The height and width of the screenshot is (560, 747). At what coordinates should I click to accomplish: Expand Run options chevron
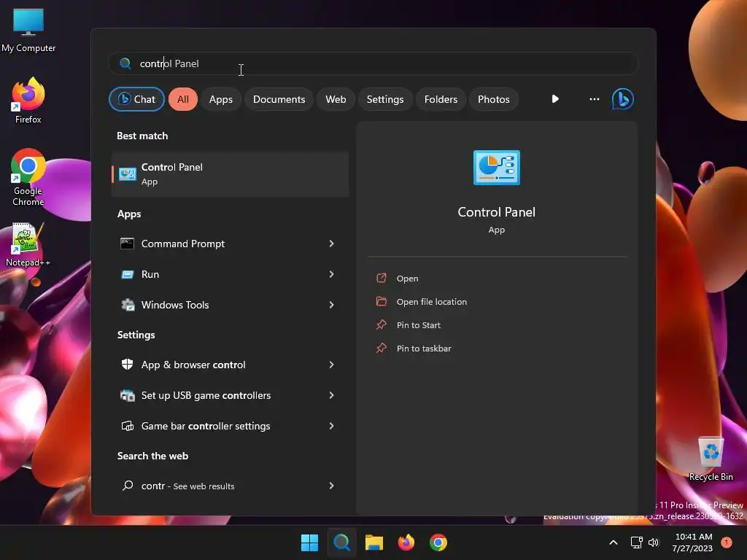tap(332, 274)
